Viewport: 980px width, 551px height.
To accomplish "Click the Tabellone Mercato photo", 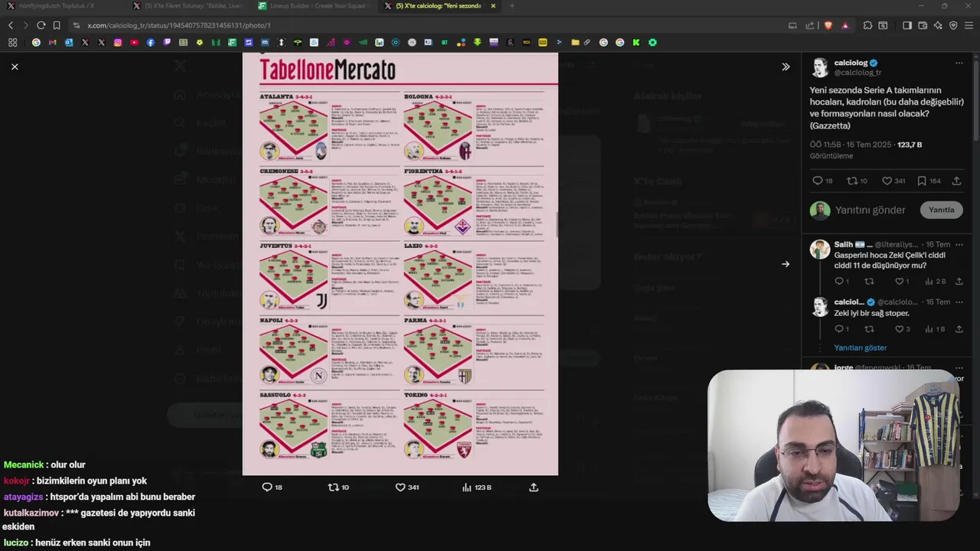I will tap(400, 264).
